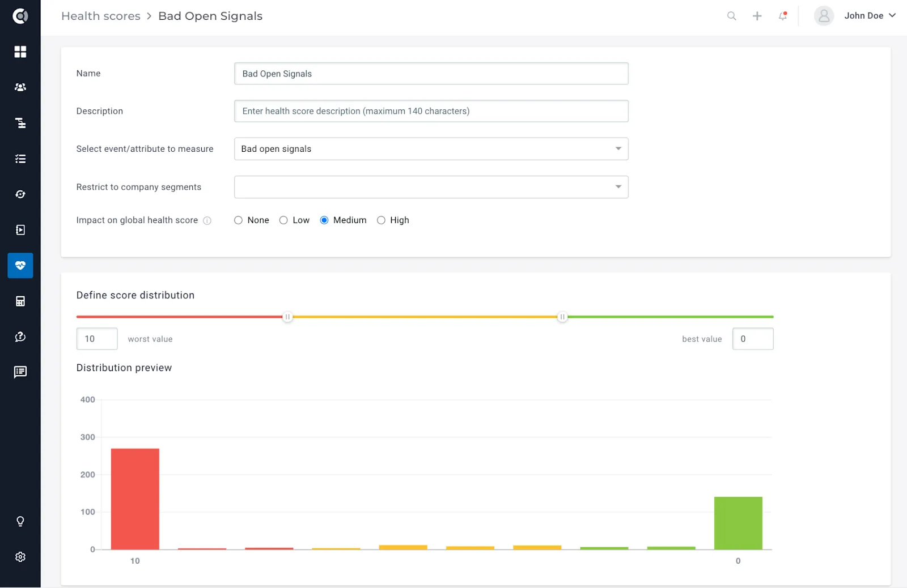
Task: Click the worst value input box
Action: 97,339
